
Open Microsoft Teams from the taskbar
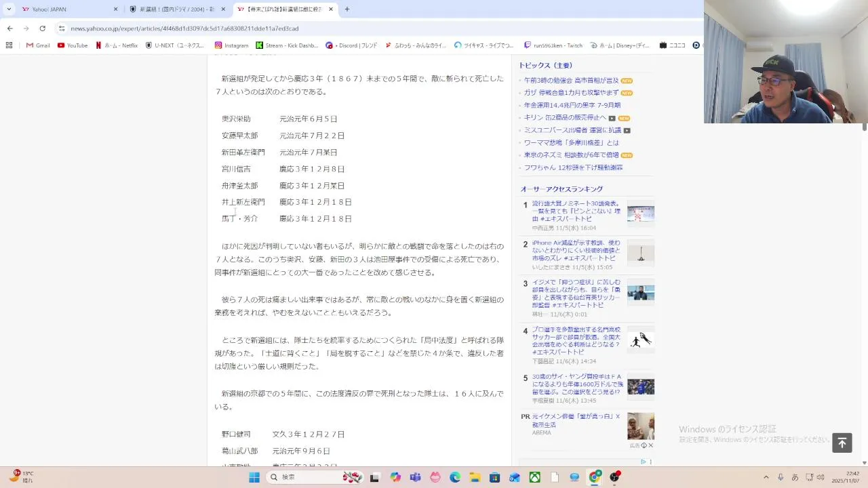click(x=415, y=477)
